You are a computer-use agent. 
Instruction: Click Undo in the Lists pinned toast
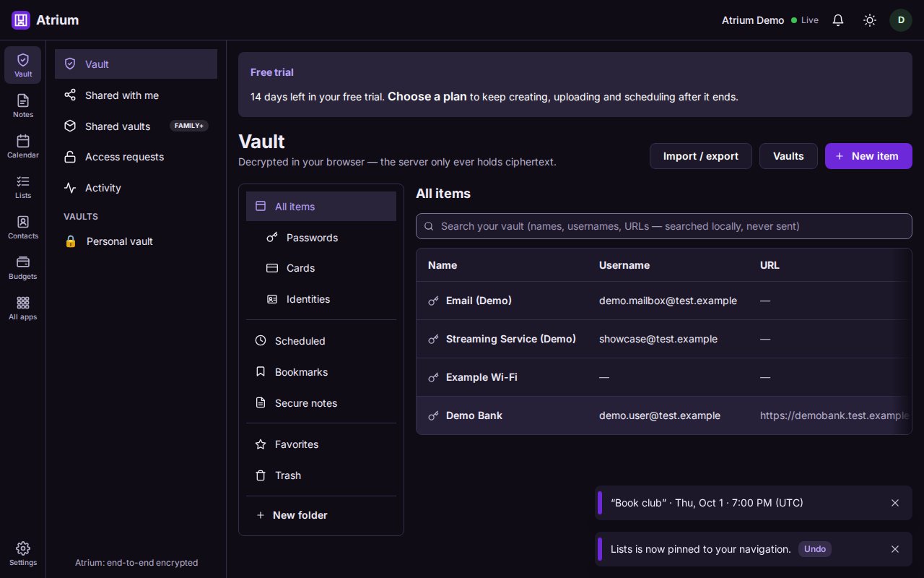pos(815,549)
